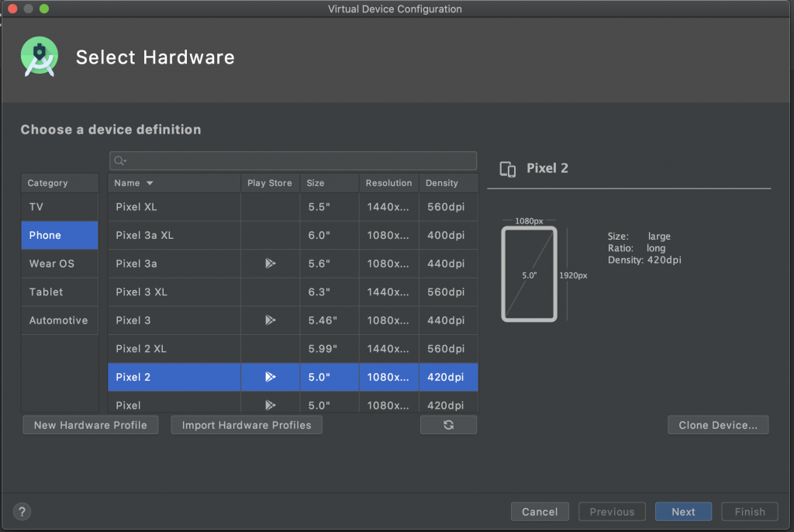Sort devices by the Name column arrow

(x=150, y=183)
